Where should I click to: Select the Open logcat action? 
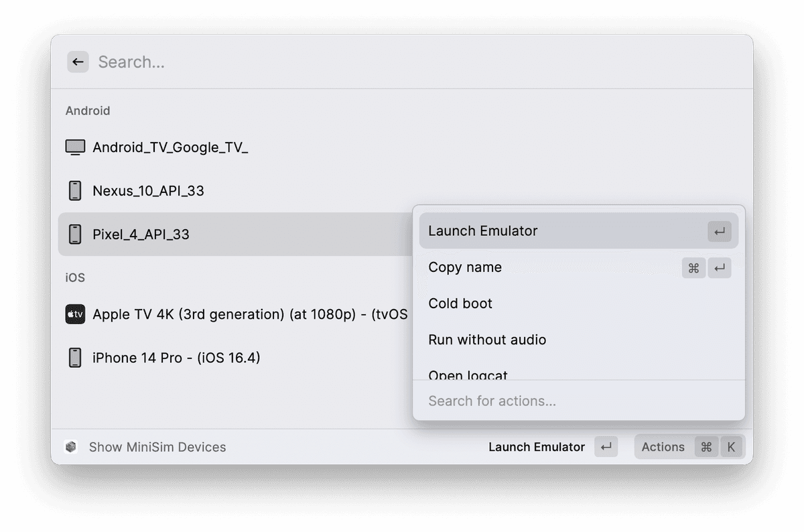point(468,375)
